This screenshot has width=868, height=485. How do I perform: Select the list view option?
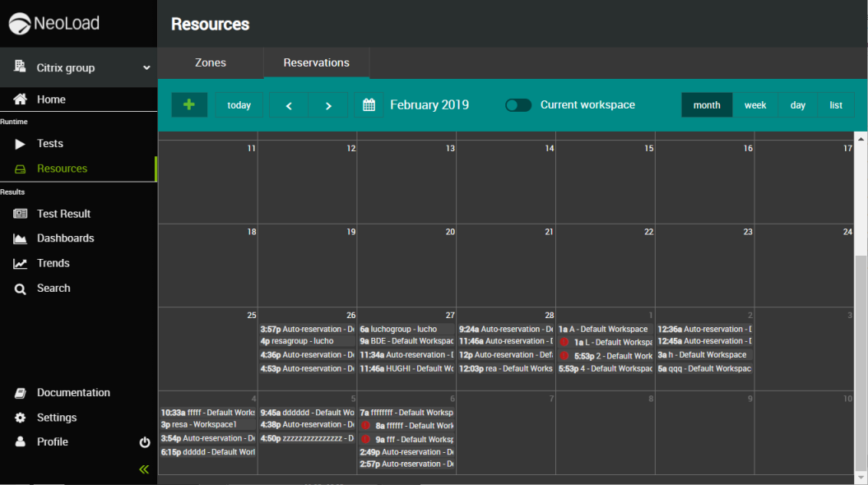(x=836, y=105)
